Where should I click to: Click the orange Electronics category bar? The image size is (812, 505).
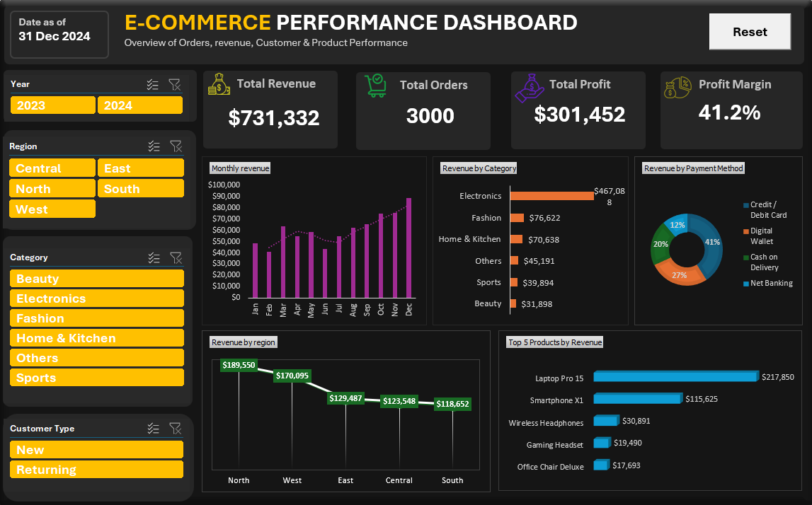(x=551, y=196)
